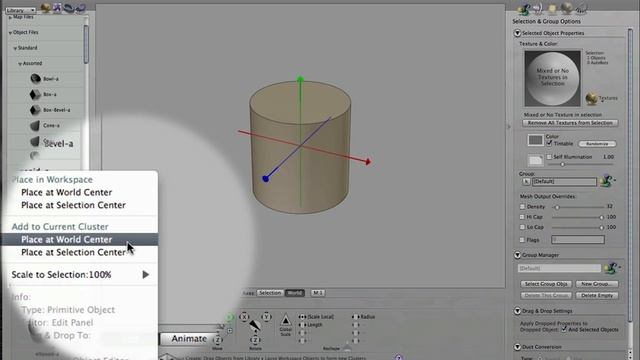
Task: Open the Textures gold sphere icon
Action: [591, 98]
